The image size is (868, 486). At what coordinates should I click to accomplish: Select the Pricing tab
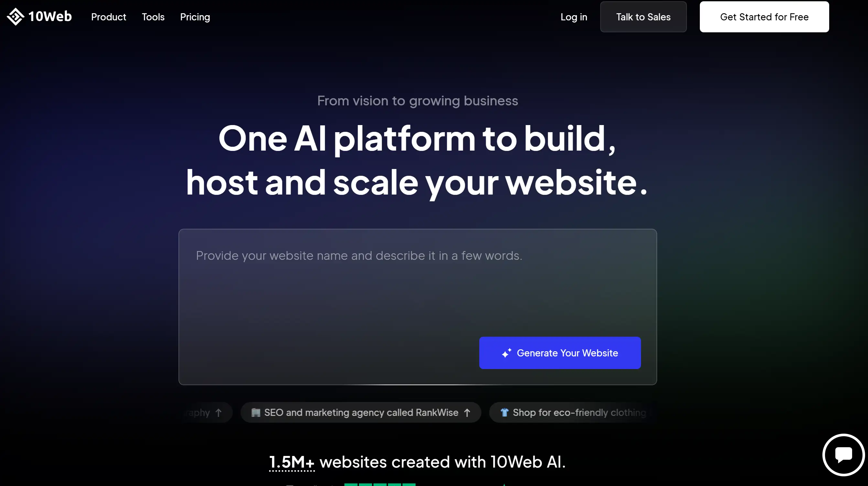point(194,17)
